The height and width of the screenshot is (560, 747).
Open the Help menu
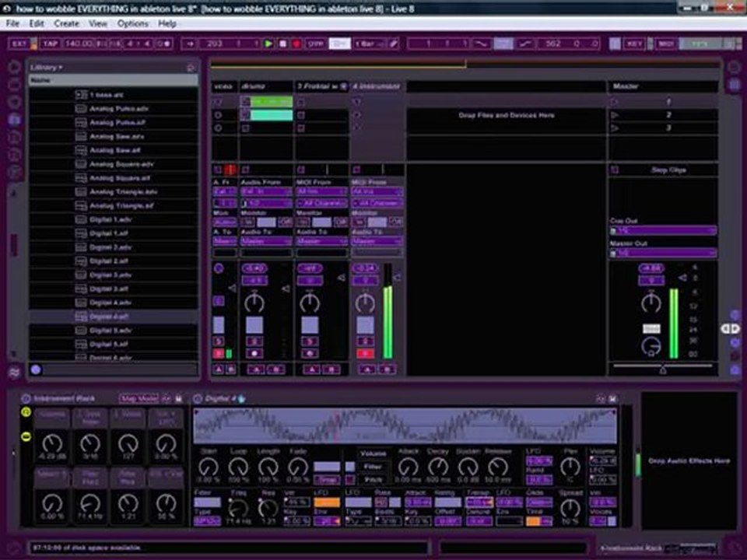click(167, 23)
